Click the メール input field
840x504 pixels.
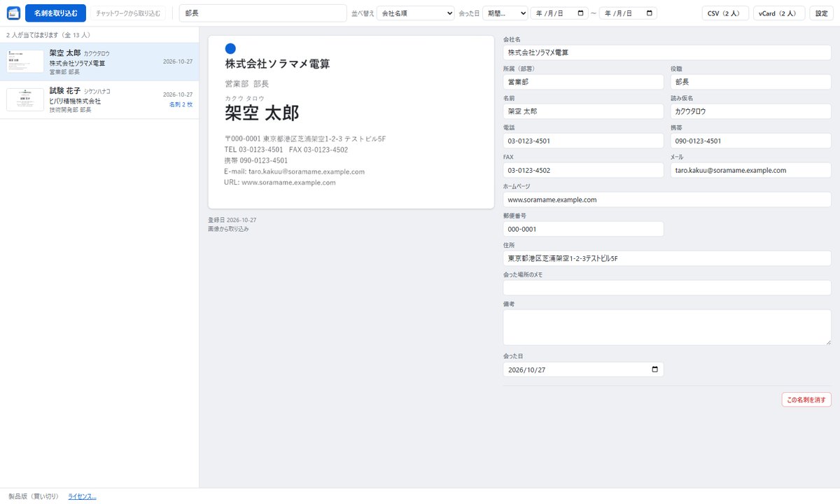(x=751, y=170)
